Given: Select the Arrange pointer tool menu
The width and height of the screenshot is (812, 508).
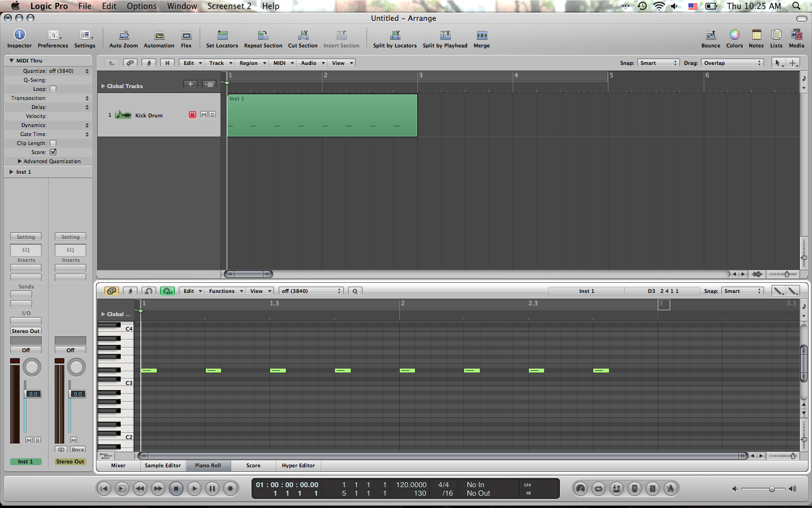Looking at the screenshot, I should [x=779, y=63].
